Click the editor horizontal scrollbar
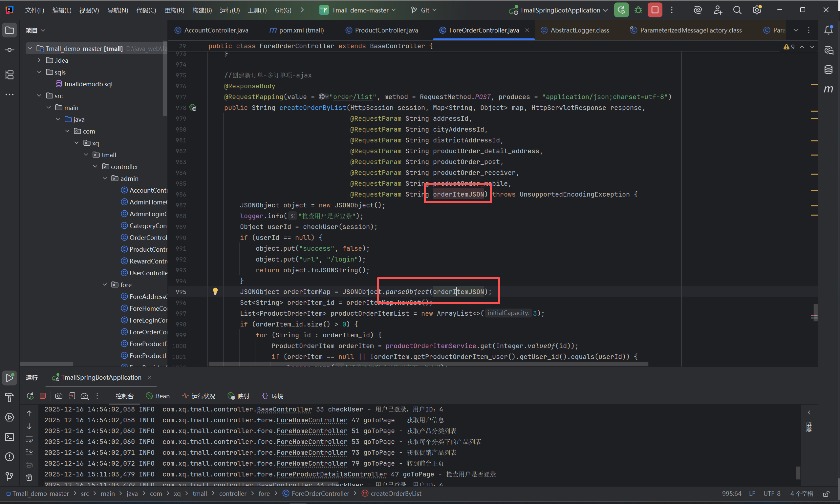The width and height of the screenshot is (840, 504). click(x=428, y=364)
